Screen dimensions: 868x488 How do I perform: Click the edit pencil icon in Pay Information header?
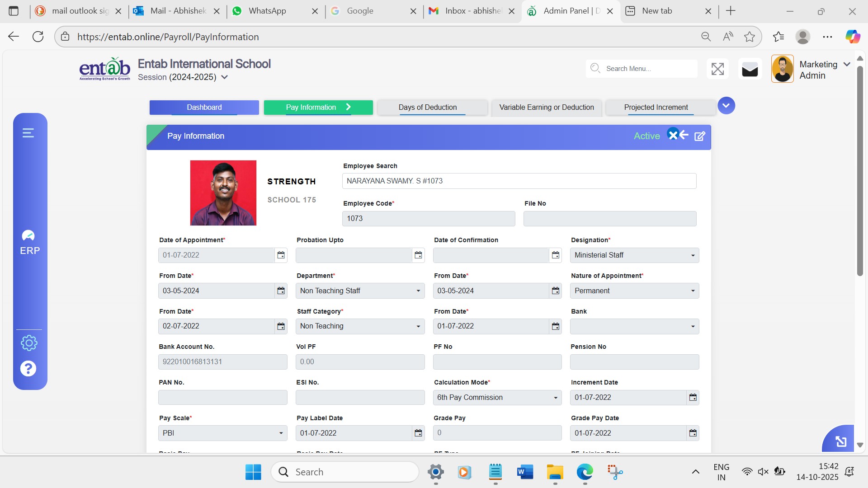coord(699,136)
